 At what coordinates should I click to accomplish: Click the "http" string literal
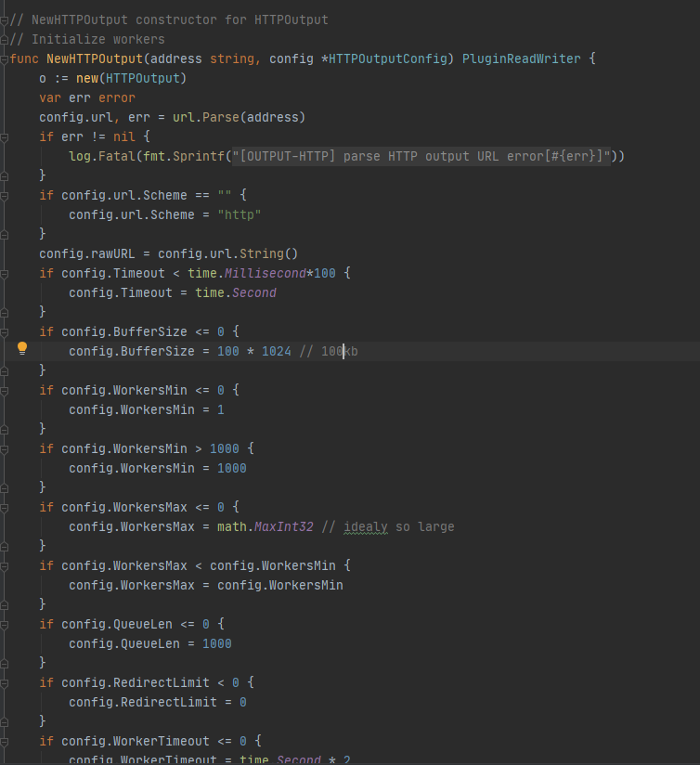[x=239, y=215]
